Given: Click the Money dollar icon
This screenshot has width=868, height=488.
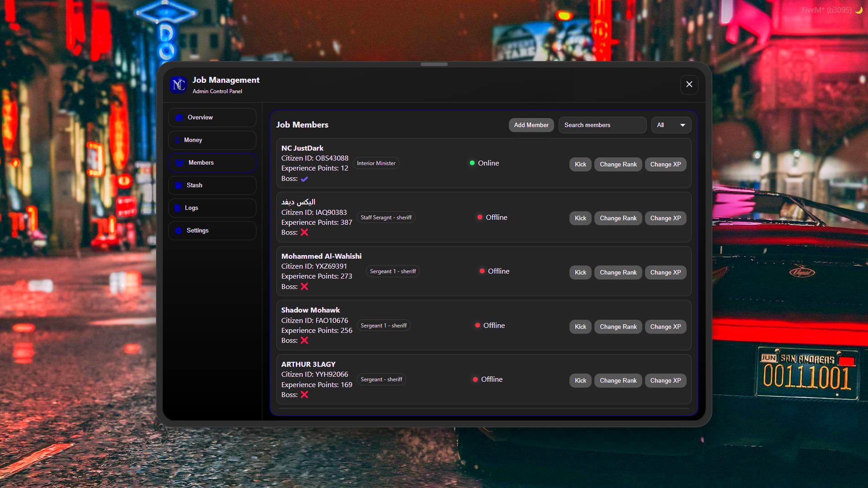Looking at the screenshot, I should tap(177, 140).
